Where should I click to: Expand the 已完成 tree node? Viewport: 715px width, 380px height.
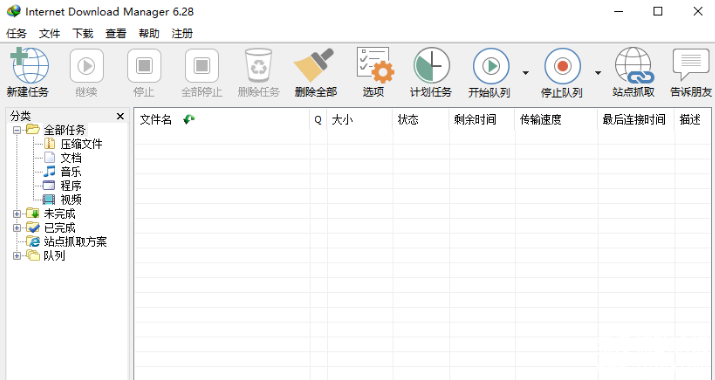tap(17, 228)
